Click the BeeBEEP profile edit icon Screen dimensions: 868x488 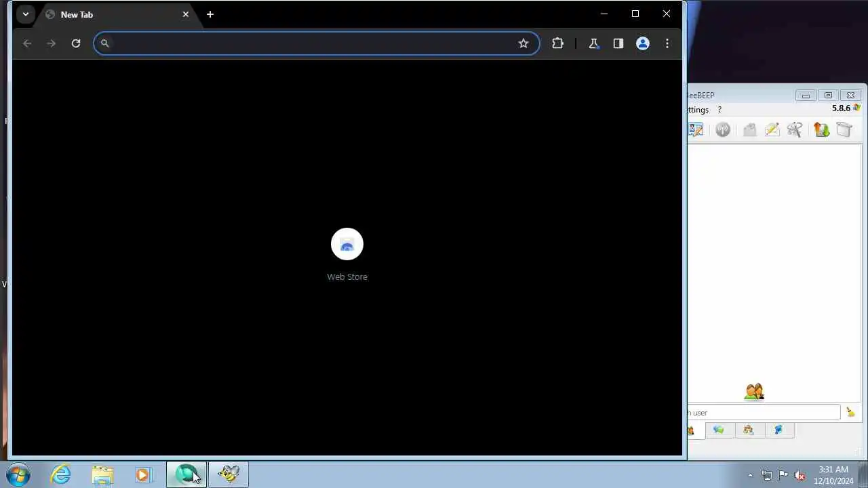point(696,129)
